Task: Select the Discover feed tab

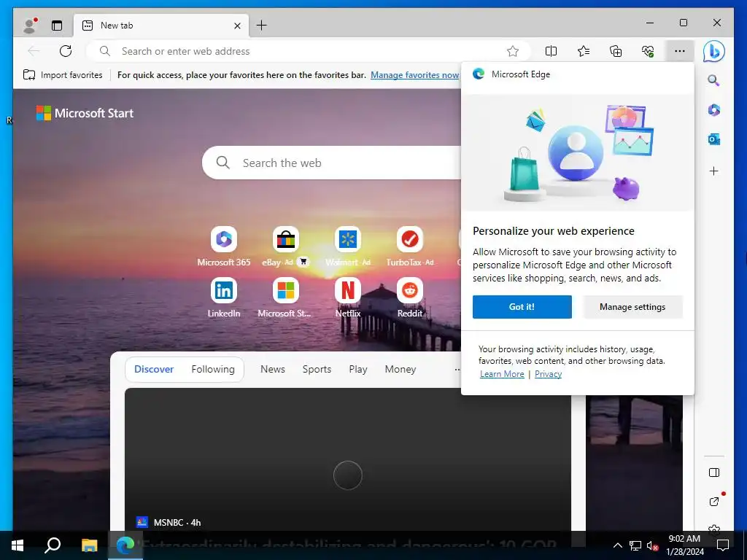Action: 154,369
